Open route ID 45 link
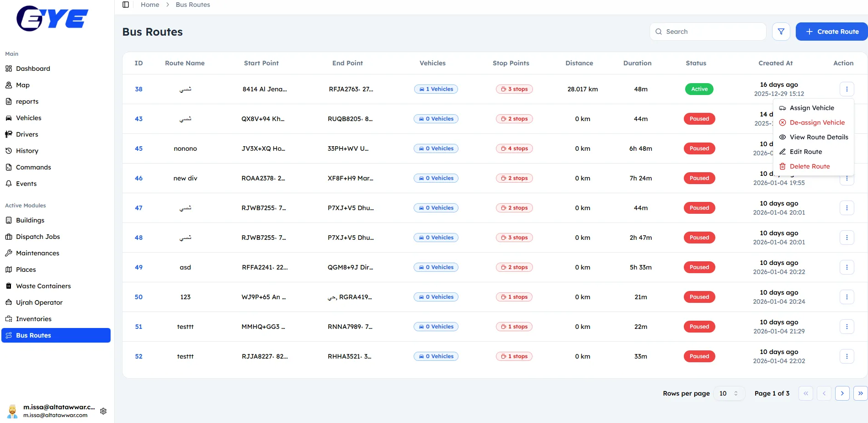The height and width of the screenshot is (423, 868). pos(138,148)
